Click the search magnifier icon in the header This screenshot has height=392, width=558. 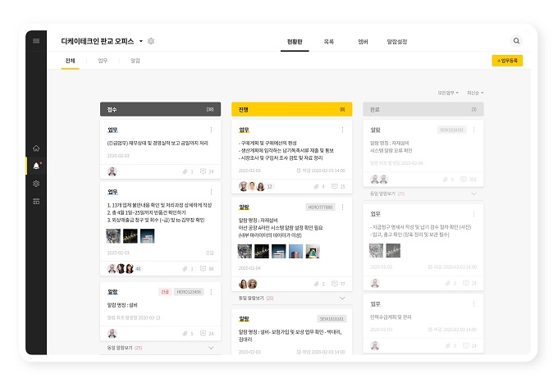click(x=516, y=41)
